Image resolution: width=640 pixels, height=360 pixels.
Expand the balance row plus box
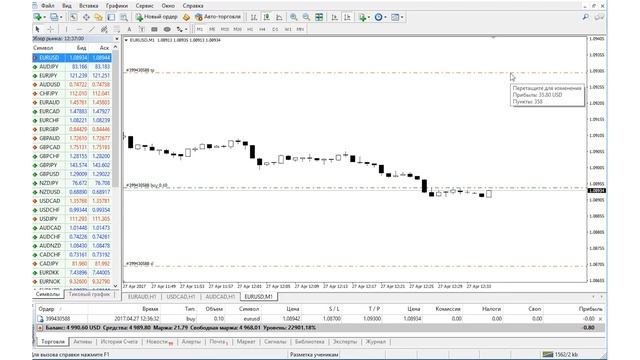[x=40, y=328]
